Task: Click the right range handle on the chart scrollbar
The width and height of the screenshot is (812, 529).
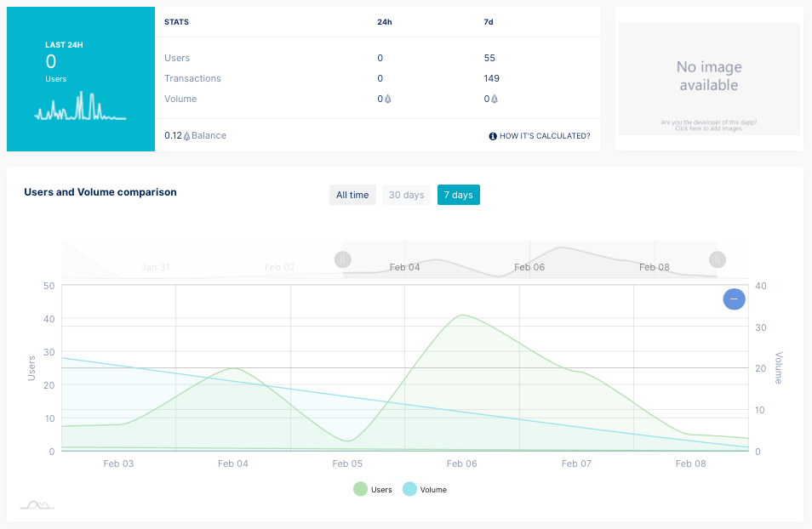Action: (x=718, y=259)
